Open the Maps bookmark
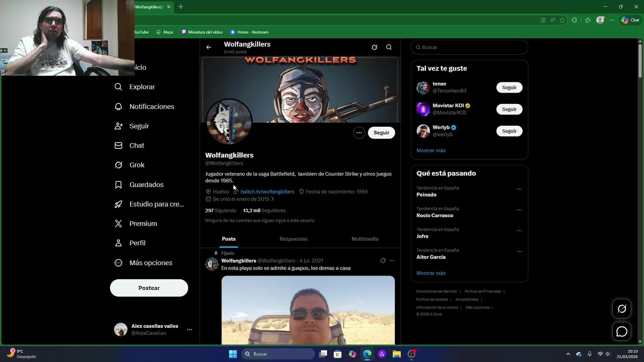 (x=165, y=32)
